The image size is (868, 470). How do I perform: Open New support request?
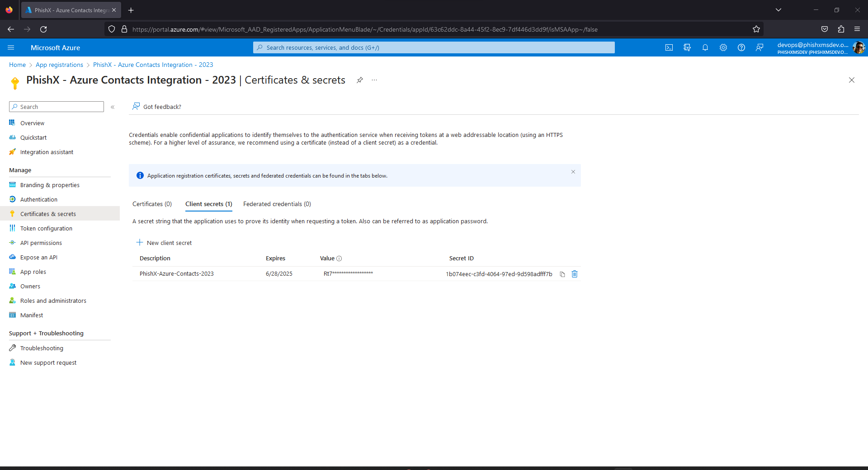coord(48,362)
